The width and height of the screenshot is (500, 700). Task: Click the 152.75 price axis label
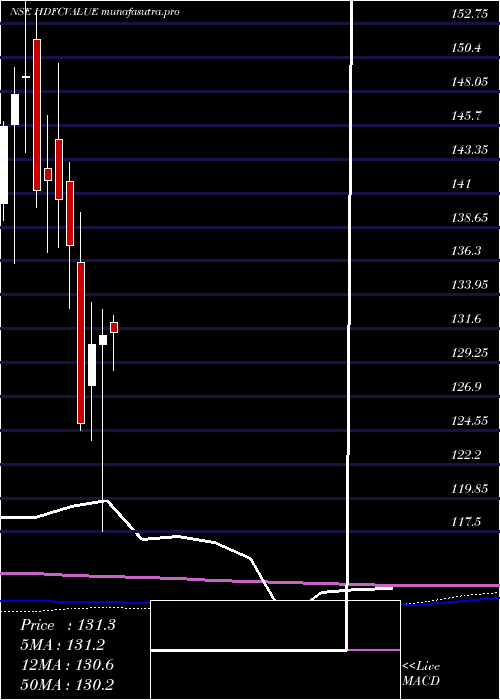[x=469, y=14]
